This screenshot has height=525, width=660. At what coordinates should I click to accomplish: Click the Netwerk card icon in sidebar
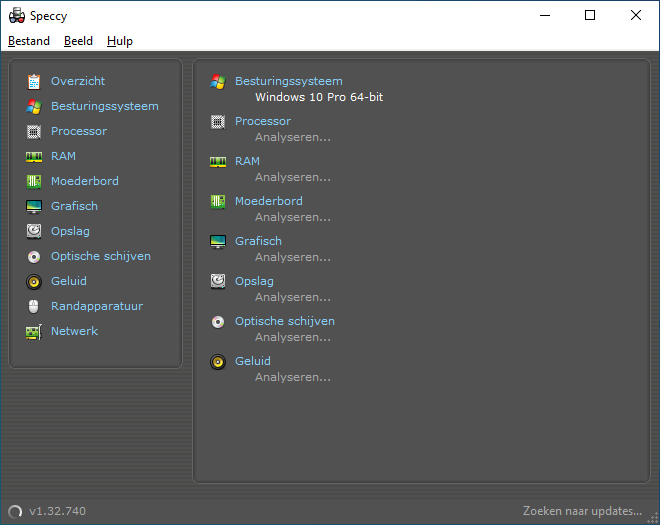point(34,331)
